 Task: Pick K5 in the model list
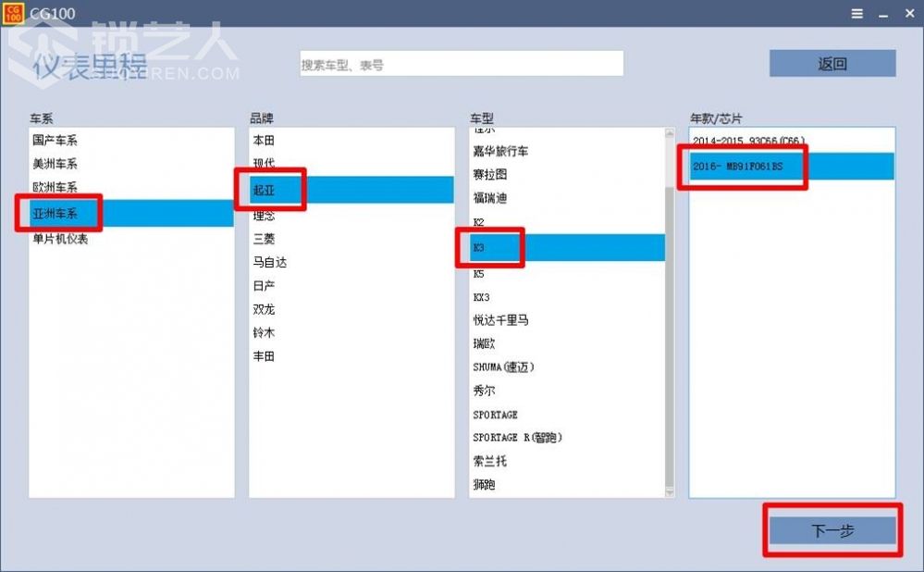pos(567,274)
